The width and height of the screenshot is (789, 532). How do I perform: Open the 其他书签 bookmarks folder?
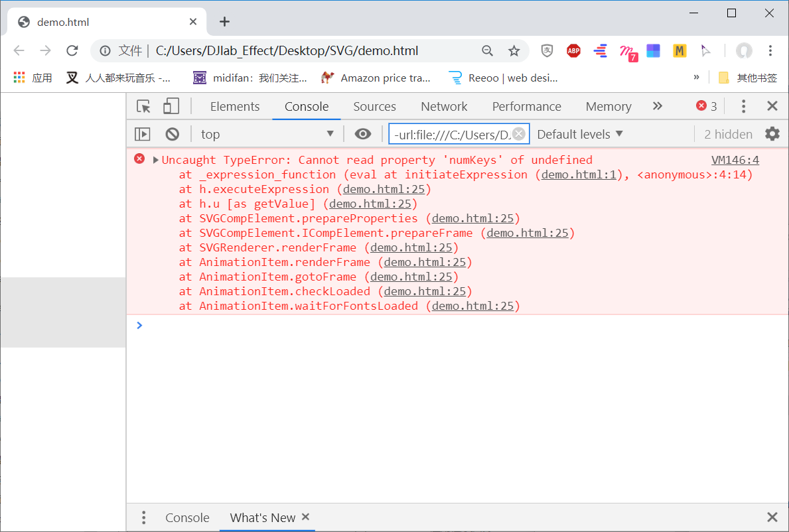coord(748,78)
